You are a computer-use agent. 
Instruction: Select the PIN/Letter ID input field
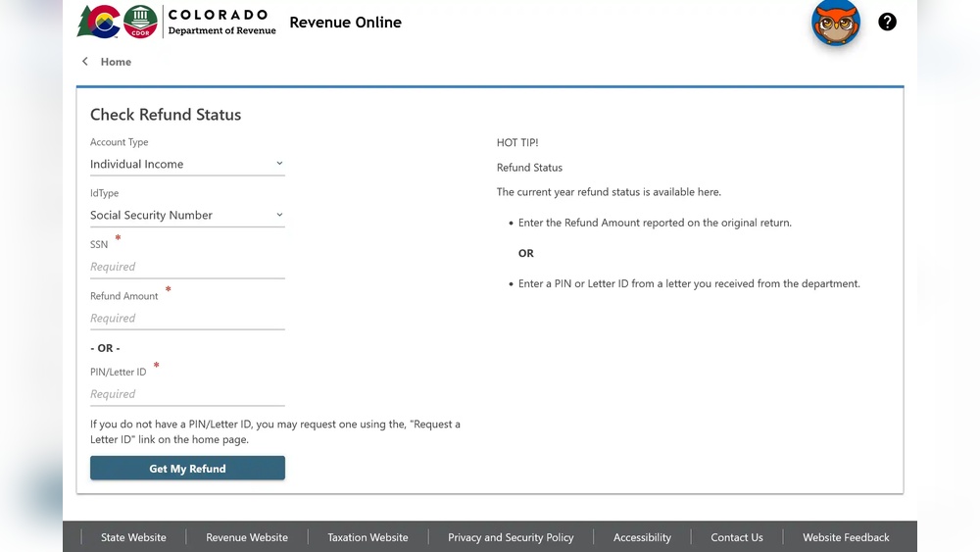pos(187,394)
